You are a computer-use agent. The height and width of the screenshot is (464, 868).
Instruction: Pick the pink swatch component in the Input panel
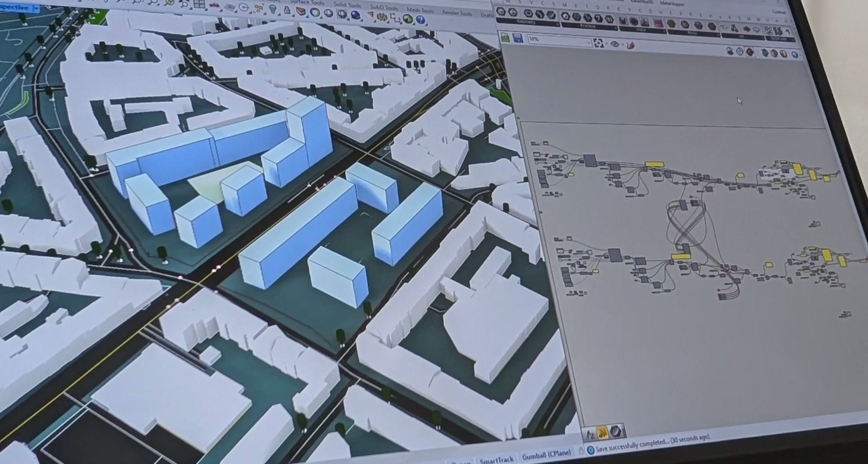(658, 23)
